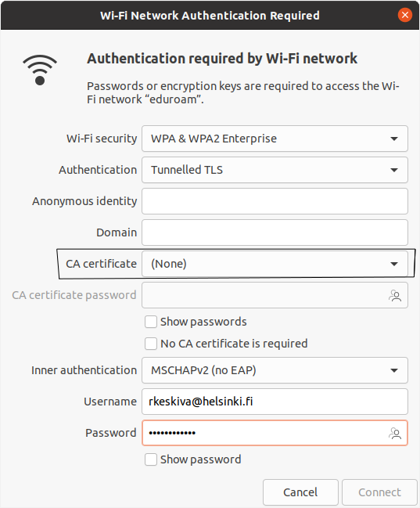Click the Cancel button
420x508 pixels.
pyautogui.click(x=300, y=492)
